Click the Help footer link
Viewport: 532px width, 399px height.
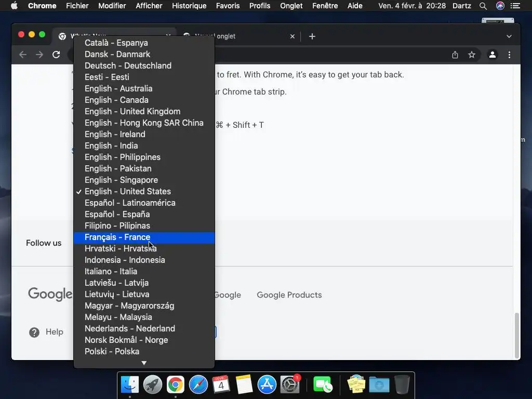54,332
